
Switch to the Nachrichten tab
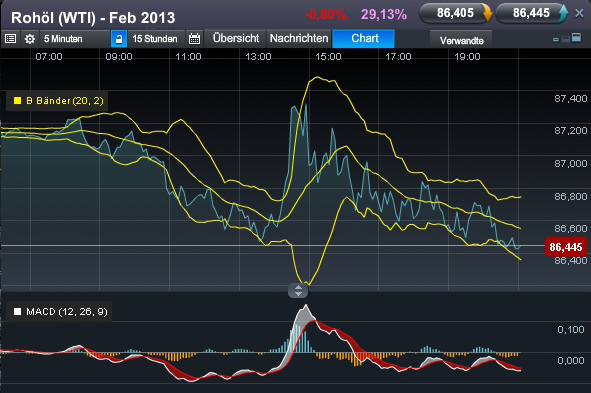pyautogui.click(x=299, y=38)
